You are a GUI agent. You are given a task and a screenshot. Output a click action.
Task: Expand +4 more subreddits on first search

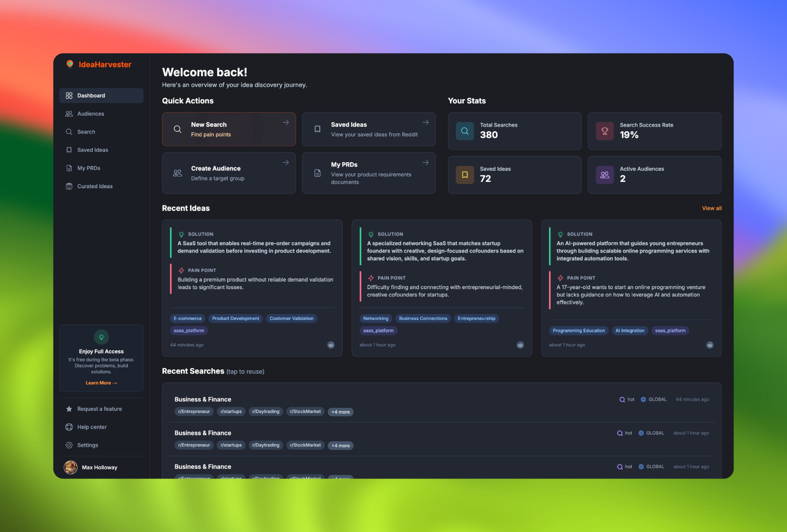[x=340, y=412]
